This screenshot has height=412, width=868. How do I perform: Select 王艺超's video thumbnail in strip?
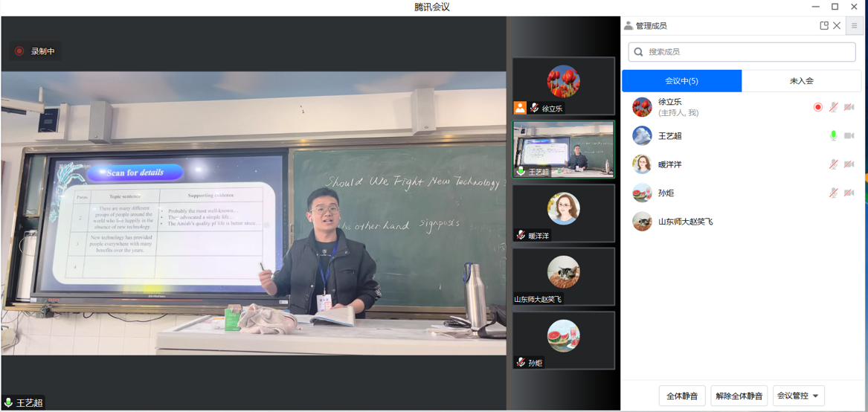tap(563, 149)
